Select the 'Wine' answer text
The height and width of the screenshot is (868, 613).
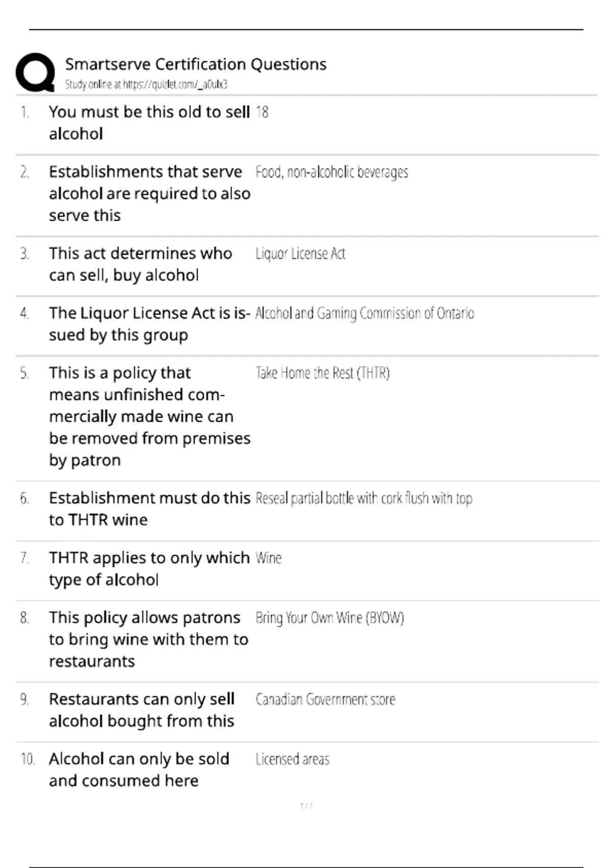(x=269, y=558)
